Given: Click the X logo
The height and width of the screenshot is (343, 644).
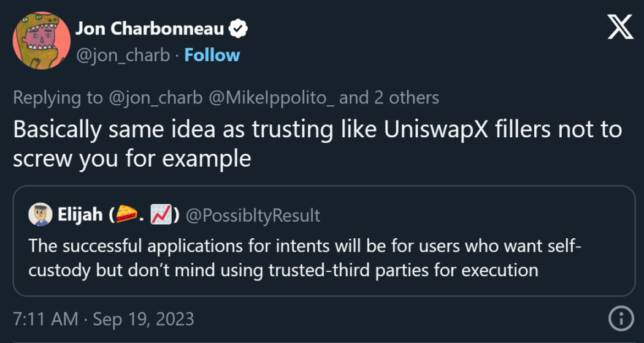Looking at the screenshot, I should coord(620,28).
